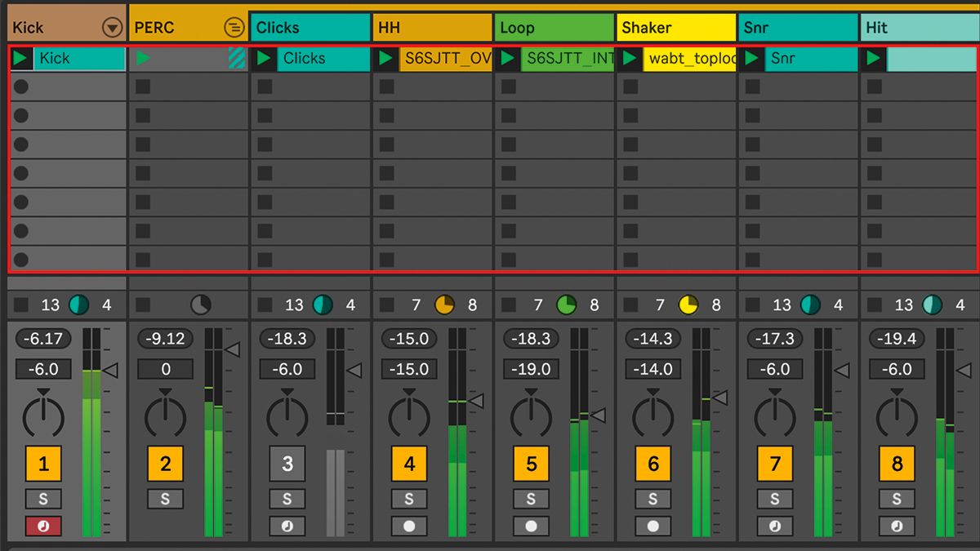This screenshot has height=551, width=980.
Task: Select the HH track title header
Action: click(x=433, y=27)
